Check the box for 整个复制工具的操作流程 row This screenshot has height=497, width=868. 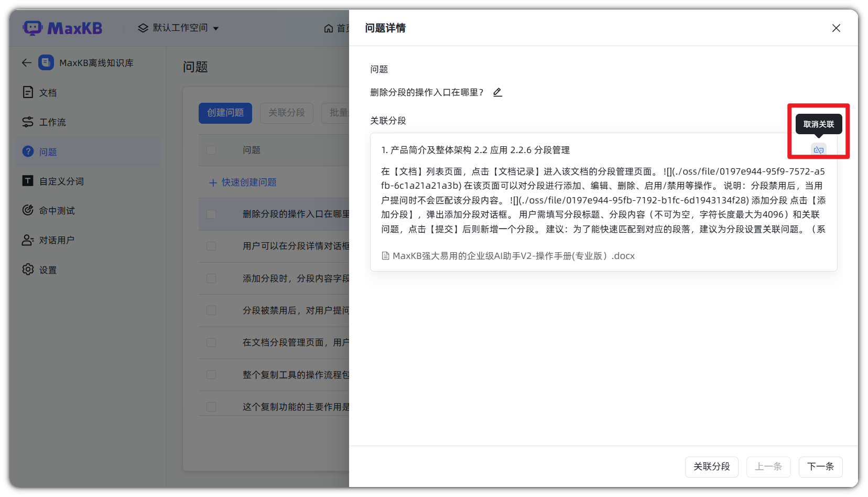[211, 375]
